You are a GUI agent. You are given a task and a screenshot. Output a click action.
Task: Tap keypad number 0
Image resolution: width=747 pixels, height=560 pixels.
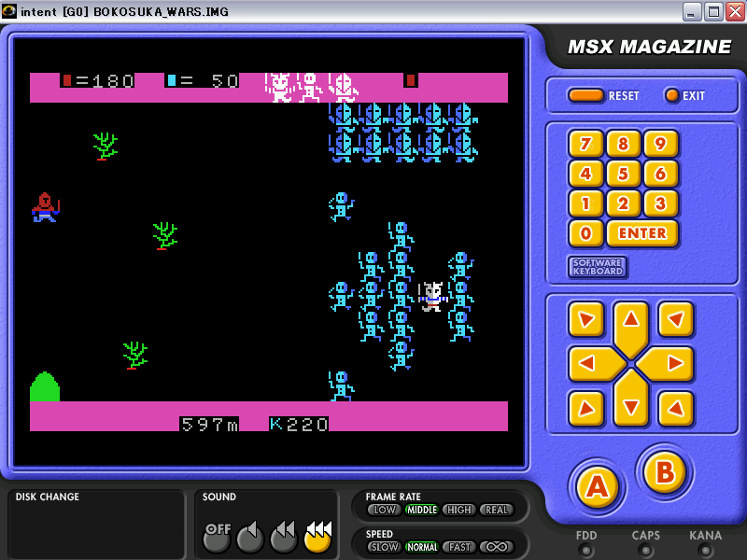point(585,233)
